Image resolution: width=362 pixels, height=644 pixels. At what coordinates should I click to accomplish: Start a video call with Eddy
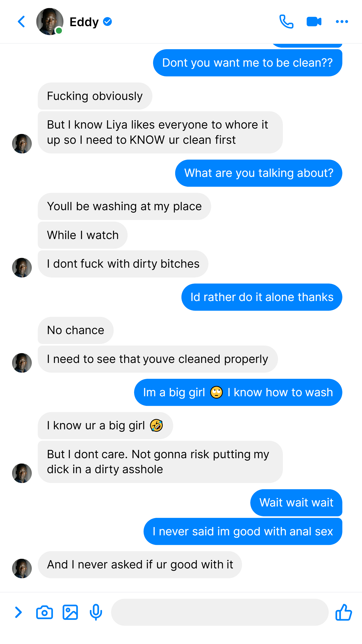314,22
